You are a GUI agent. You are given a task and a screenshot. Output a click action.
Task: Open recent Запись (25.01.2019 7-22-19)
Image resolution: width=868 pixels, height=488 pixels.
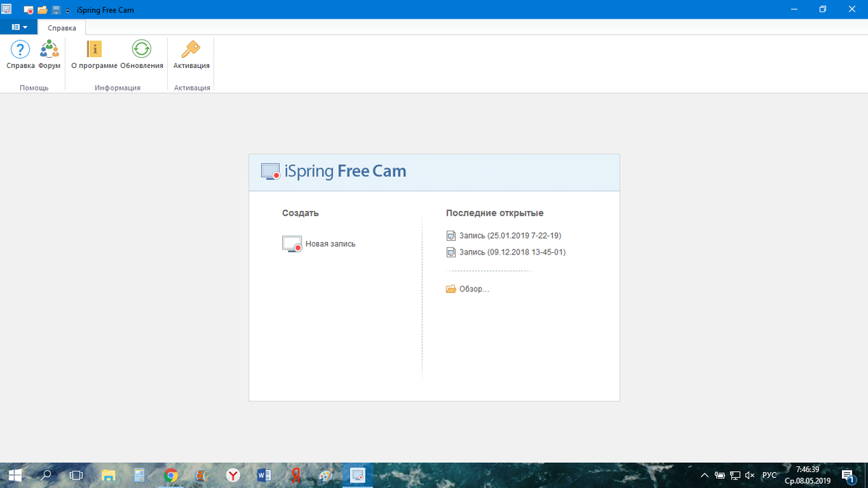pos(504,236)
